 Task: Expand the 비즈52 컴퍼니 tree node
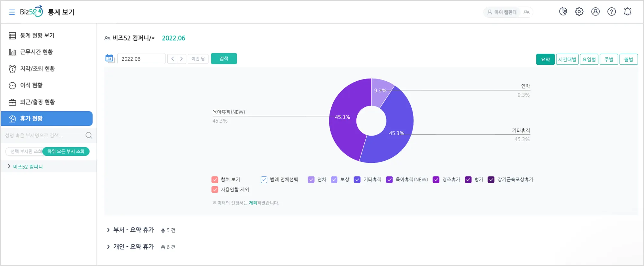click(9, 166)
